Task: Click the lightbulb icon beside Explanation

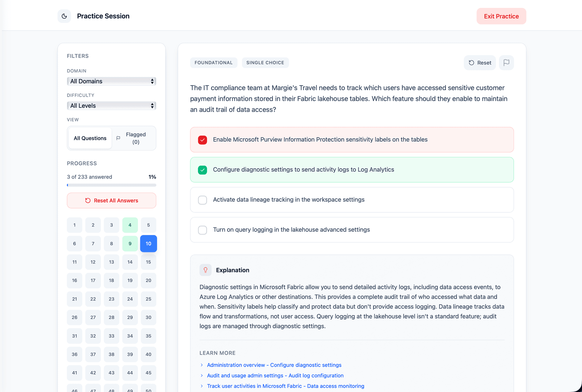Action: coord(206,270)
